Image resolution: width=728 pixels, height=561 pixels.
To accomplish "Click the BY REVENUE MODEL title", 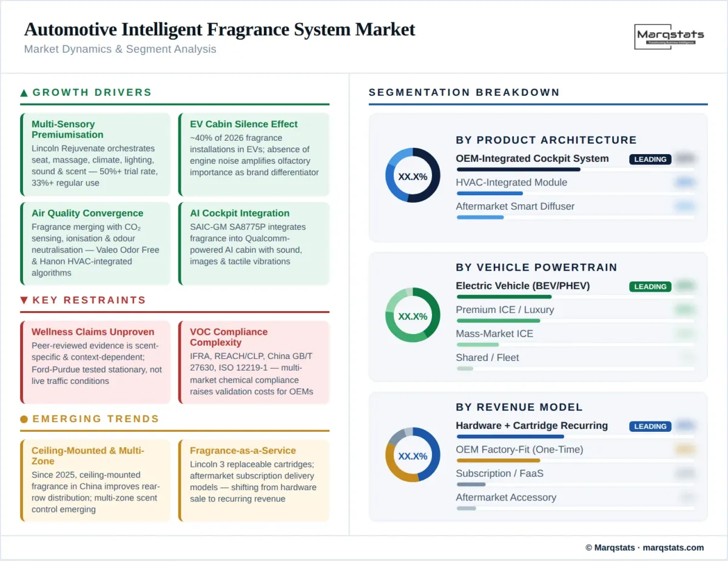I will click(519, 407).
